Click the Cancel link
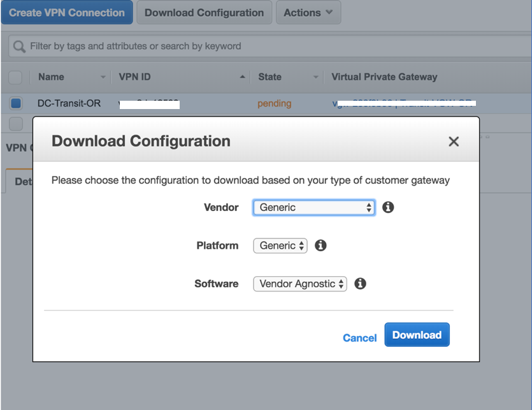532x410 pixels. 359,337
